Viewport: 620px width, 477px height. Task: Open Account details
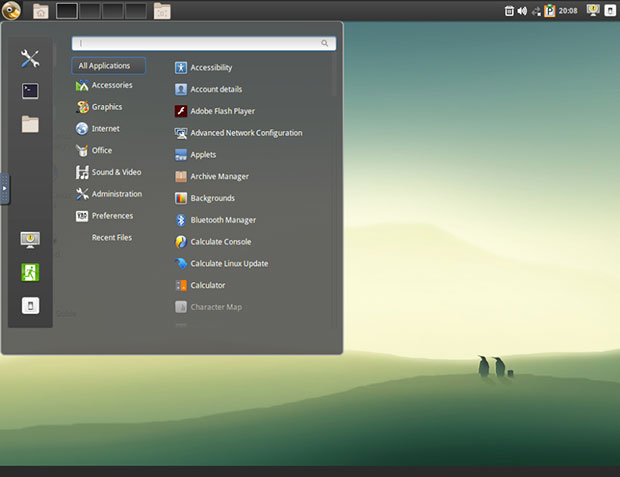(x=208, y=89)
